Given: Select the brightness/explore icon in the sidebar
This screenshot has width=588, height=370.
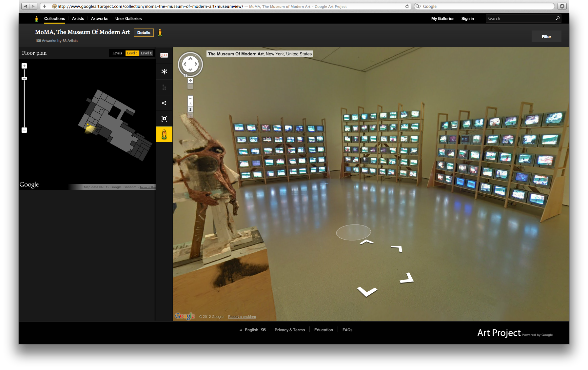Looking at the screenshot, I should (164, 71).
